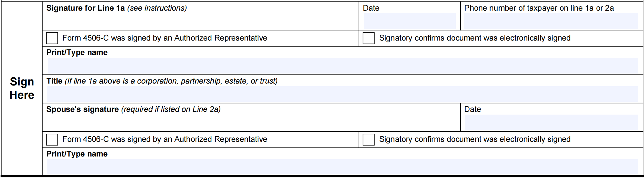Click the first Print/Type name field
The width and height of the screenshot is (644, 178).
343,66
